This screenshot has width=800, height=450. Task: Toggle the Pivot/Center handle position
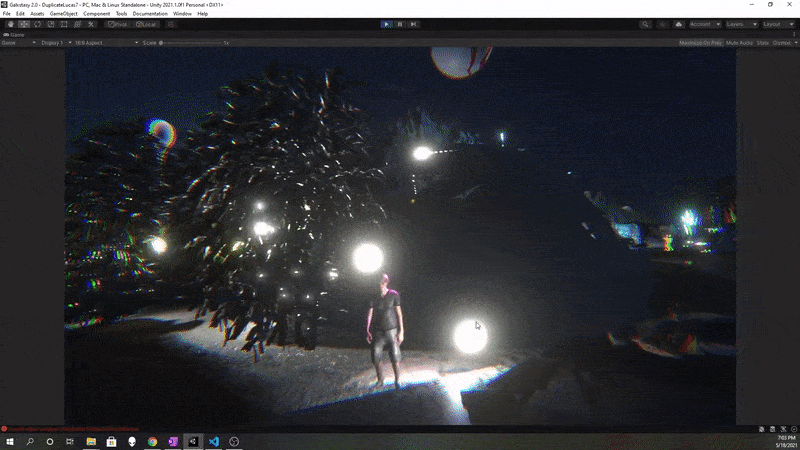pyautogui.click(x=118, y=24)
